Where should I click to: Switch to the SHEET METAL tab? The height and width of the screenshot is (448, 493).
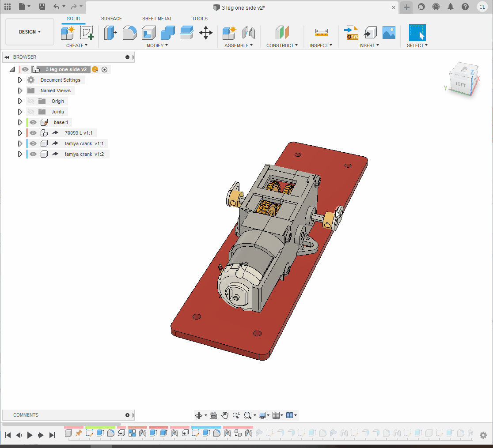pos(157,19)
